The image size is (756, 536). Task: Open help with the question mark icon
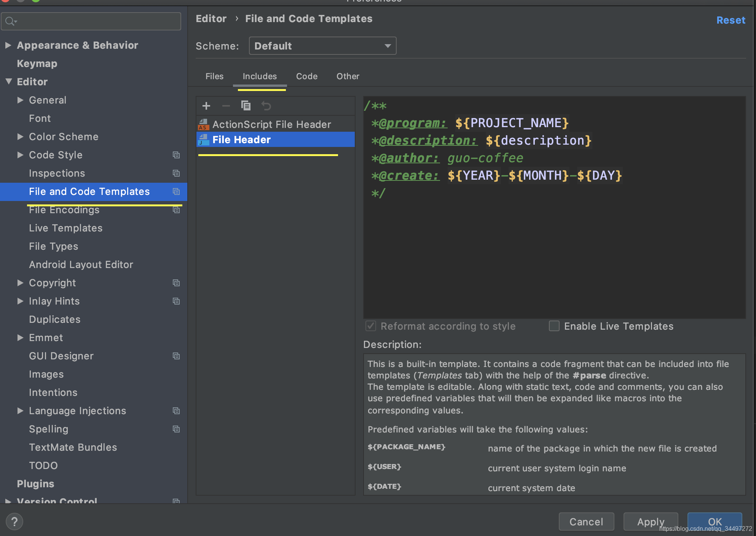pyautogui.click(x=14, y=522)
